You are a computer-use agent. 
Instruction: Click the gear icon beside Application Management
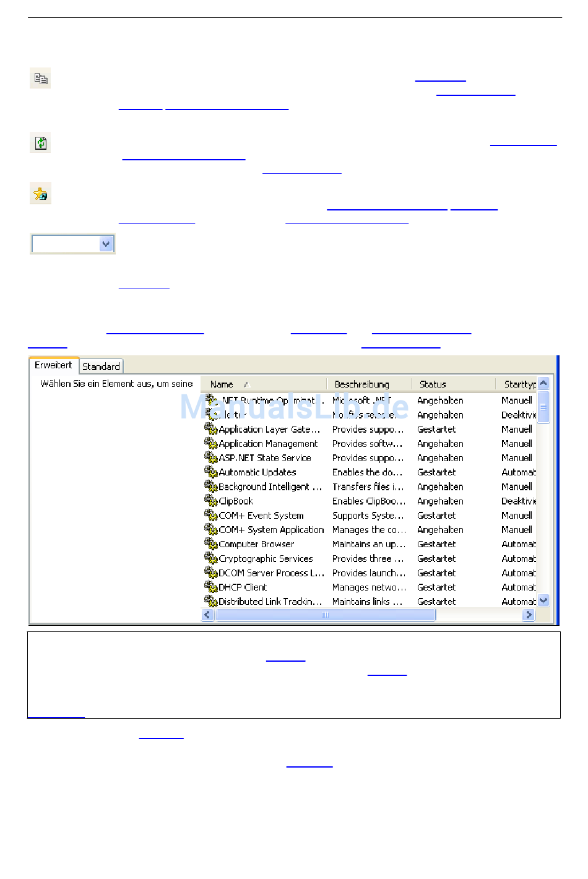[x=210, y=443]
